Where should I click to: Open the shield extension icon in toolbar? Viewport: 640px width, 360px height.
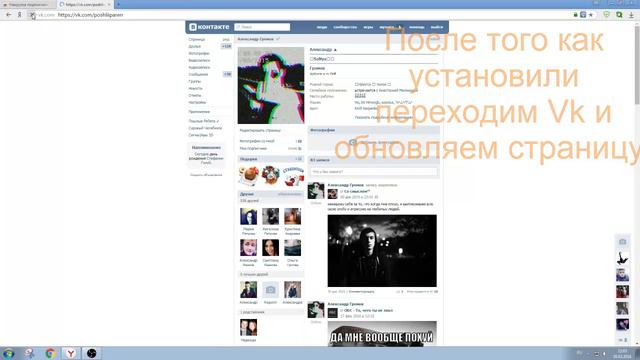coord(607,15)
